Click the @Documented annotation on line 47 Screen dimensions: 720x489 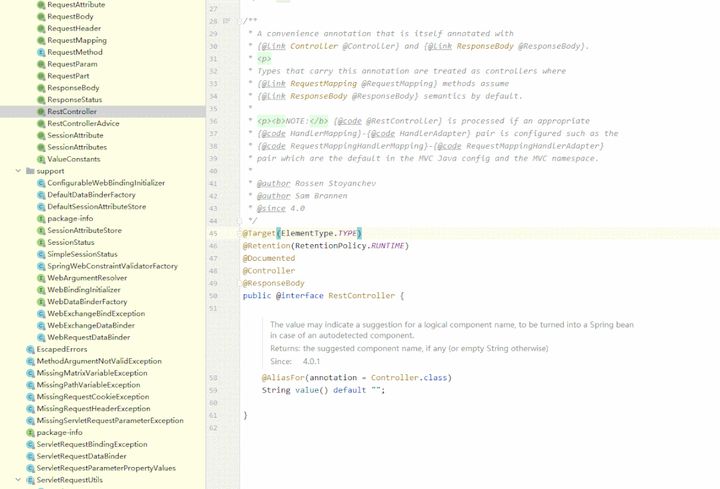pos(269,259)
